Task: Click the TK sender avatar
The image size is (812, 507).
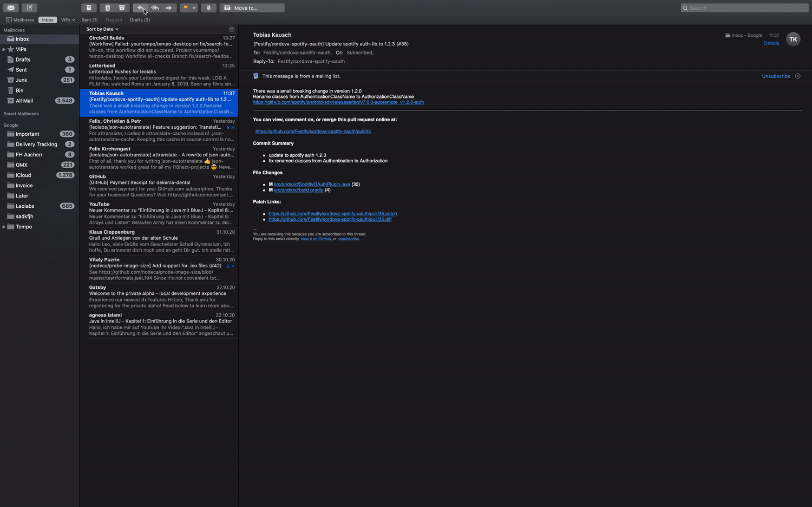Action: [x=793, y=39]
